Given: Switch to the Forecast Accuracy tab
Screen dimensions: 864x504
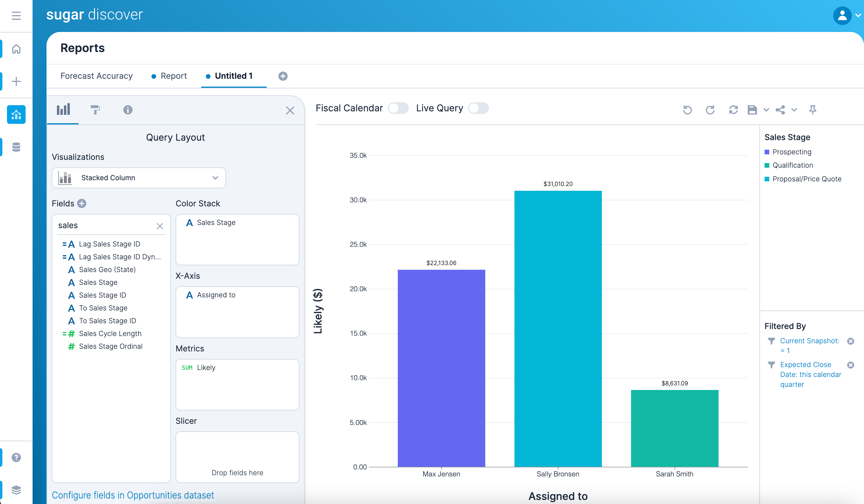Looking at the screenshot, I should tap(96, 76).
